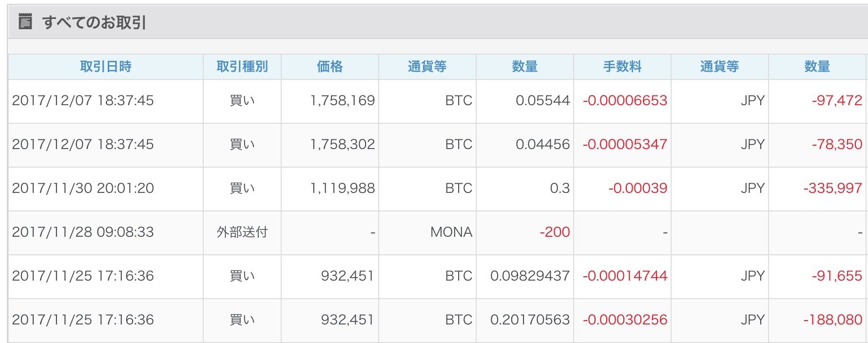Click the red -200 MONA quantity
Viewport: 868px width, 343px height.
(x=555, y=232)
